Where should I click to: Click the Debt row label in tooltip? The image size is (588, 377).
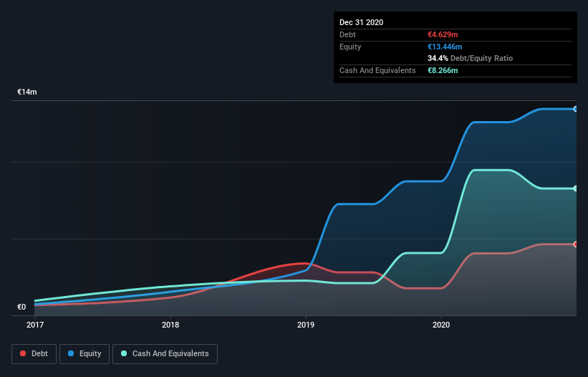click(347, 34)
